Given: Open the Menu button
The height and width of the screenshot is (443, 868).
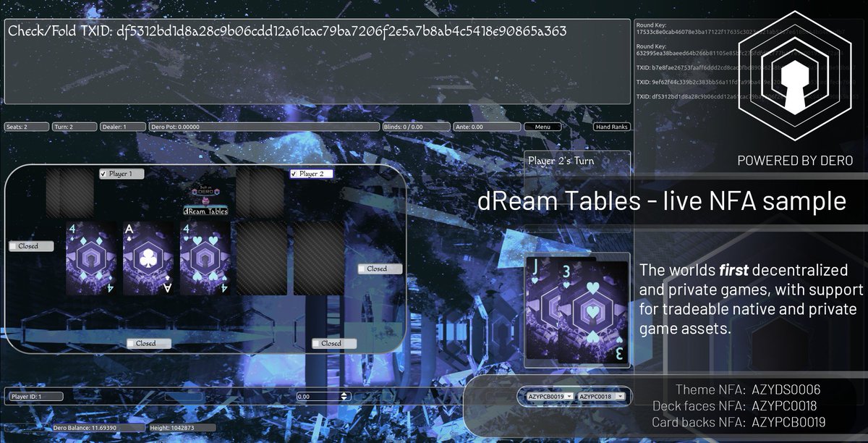Looking at the screenshot, I should (x=543, y=127).
